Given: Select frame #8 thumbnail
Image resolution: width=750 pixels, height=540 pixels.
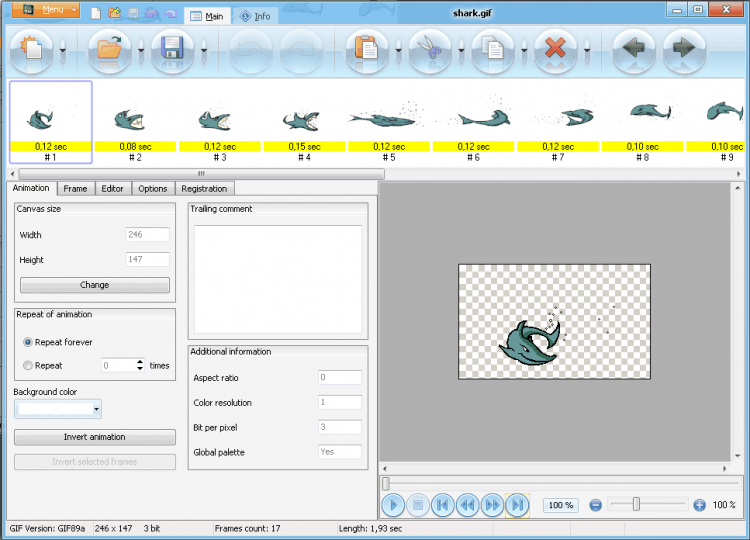Looking at the screenshot, I should coord(642,122).
